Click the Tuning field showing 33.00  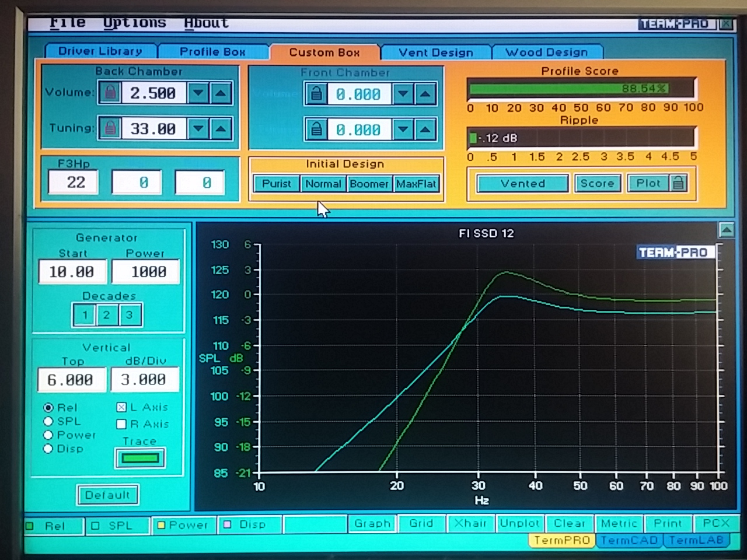(153, 128)
